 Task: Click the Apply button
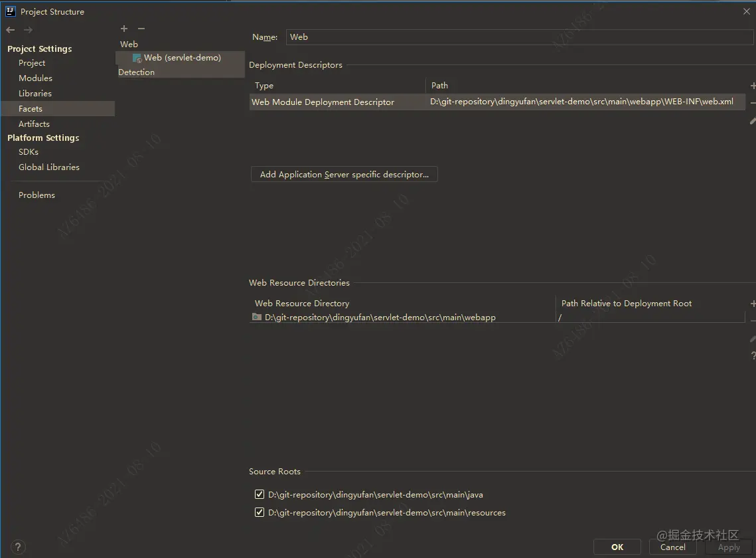729,547
